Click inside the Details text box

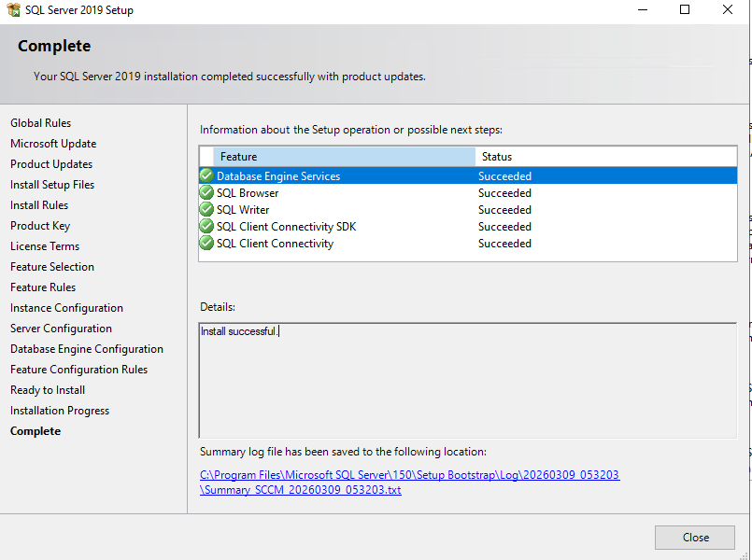pos(467,378)
